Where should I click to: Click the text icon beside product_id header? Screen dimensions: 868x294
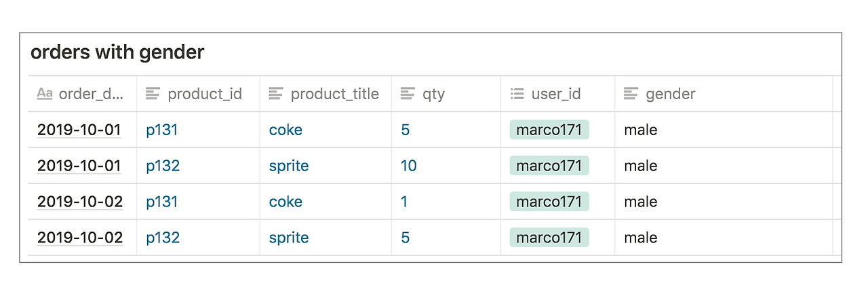[153, 94]
